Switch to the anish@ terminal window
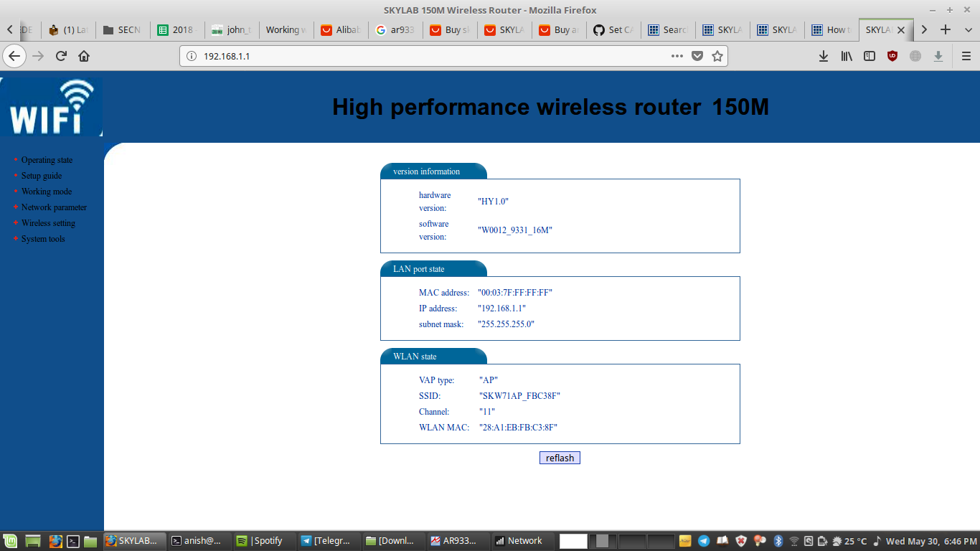980x551 pixels. (x=199, y=541)
